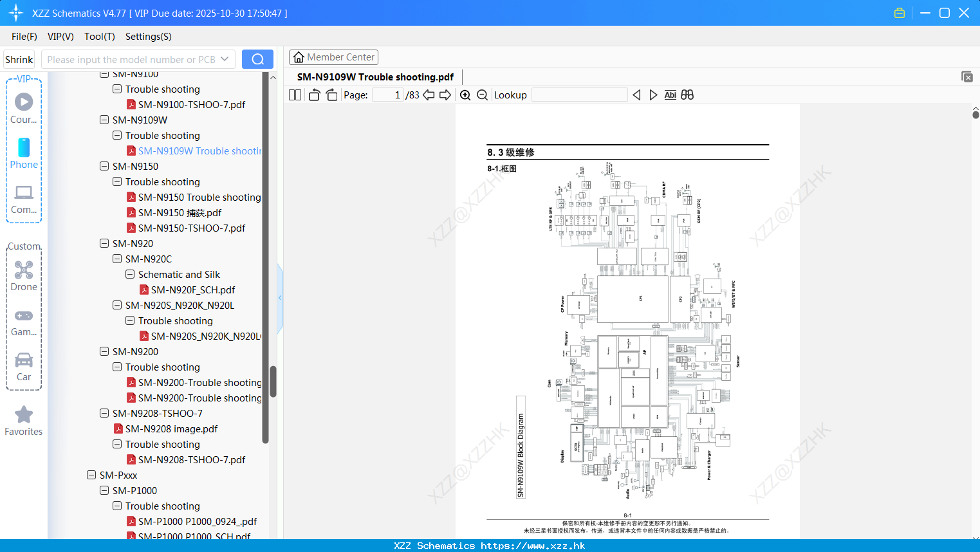Viewport: 980px width, 552px height.
Task: Select the Phone category
Action: point(24,153)
